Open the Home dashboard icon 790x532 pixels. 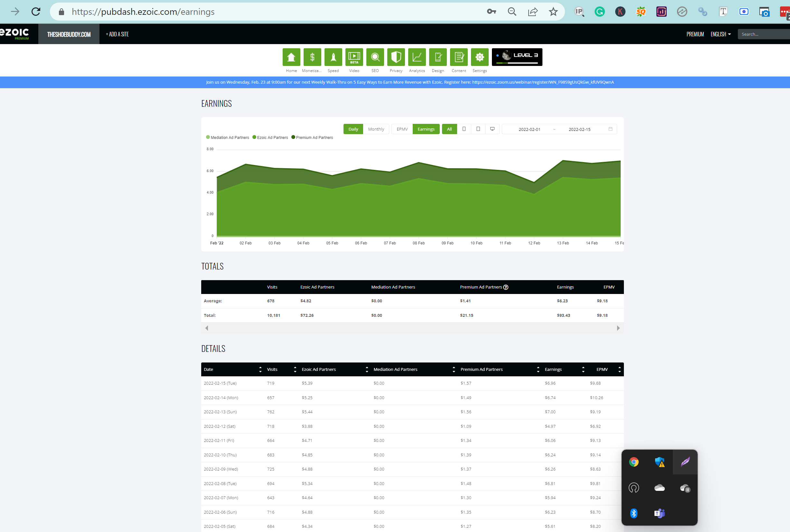point(291,57)
